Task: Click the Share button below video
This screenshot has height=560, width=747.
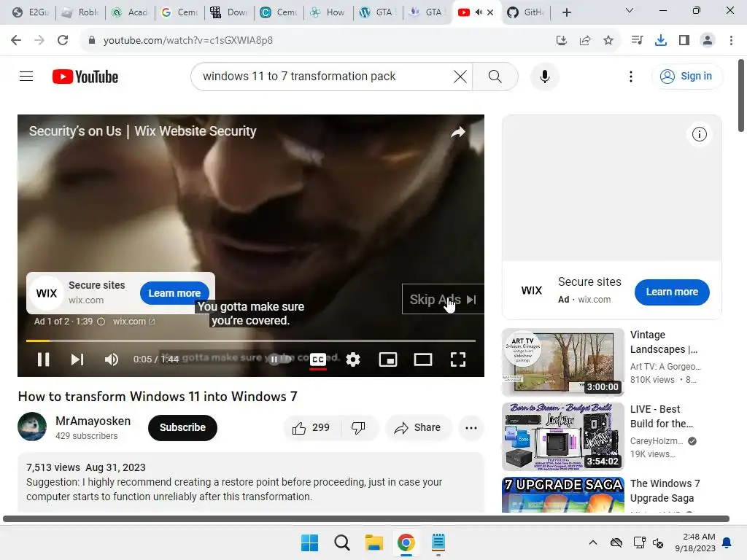Action: click(x=418, y=427)
